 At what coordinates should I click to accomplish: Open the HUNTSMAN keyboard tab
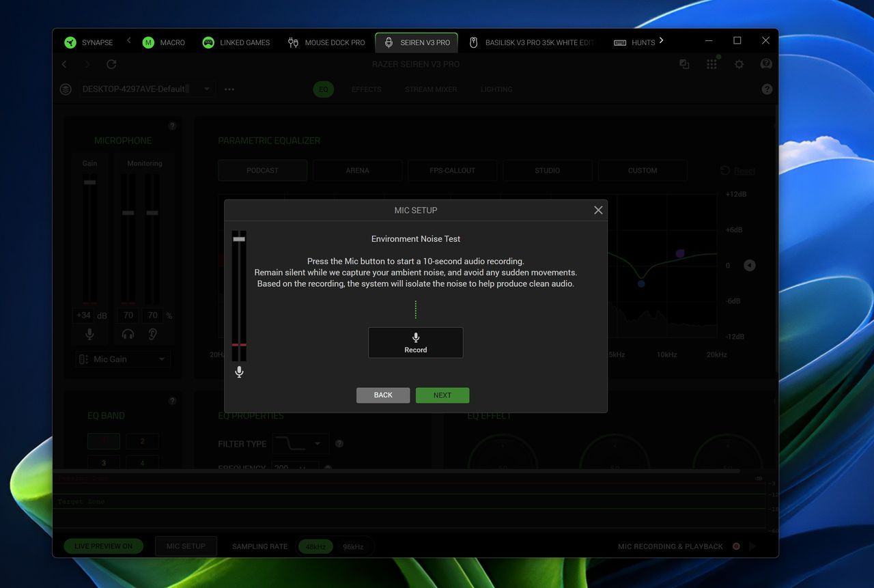click(x=635, y=42)
